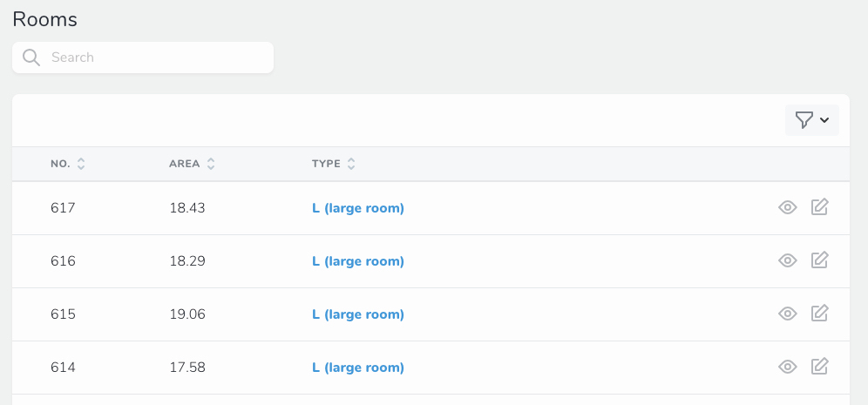
Task: Click the view eye icon for room 617
Action: click(x=788, y=207)
